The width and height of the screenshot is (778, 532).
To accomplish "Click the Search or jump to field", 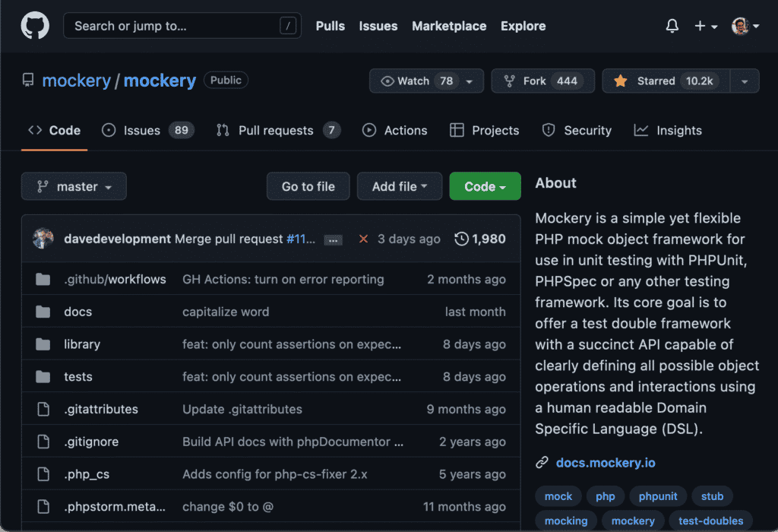I will [x=182, y=25].
